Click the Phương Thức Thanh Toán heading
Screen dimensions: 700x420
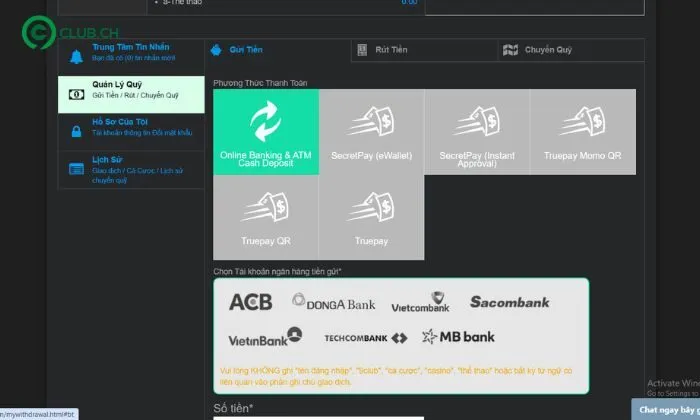pos(260,83)
